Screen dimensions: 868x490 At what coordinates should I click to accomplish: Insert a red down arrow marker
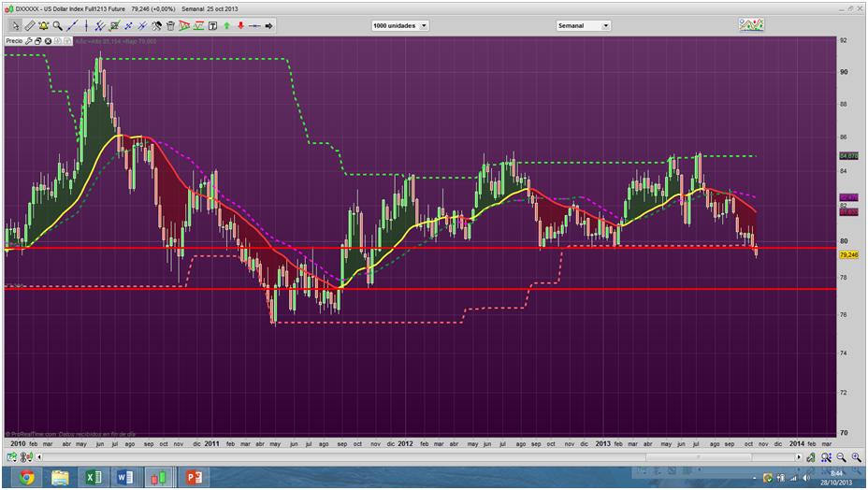[x=240, y=25]
